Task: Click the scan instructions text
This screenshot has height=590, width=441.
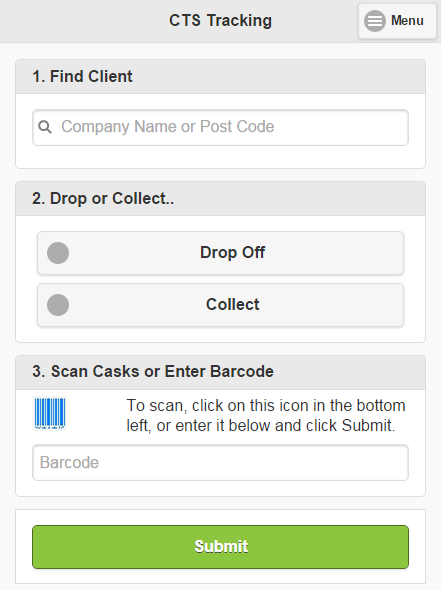Action: pos(266,415)
